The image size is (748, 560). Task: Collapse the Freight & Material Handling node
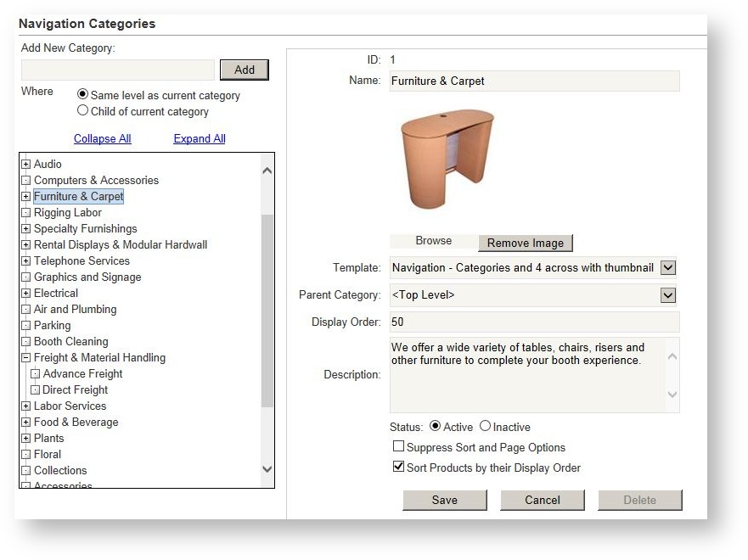click(25, 358)
